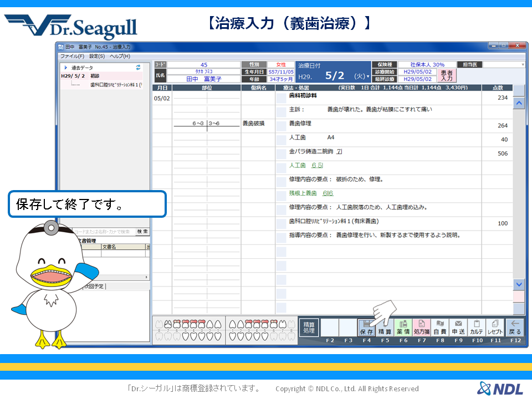Click the empty F2 function slot
Viewport: 532px width, 399px height.
point(329,328)
